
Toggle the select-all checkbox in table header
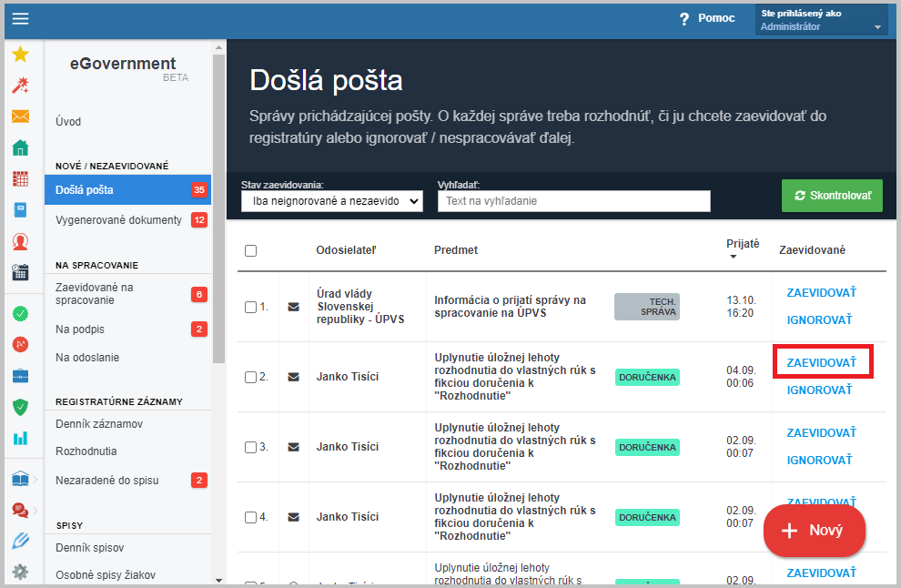tap(250, 250)
